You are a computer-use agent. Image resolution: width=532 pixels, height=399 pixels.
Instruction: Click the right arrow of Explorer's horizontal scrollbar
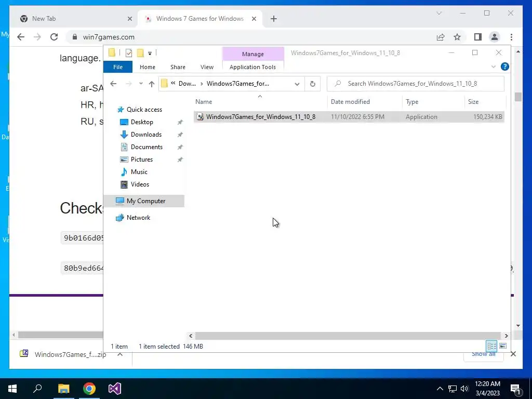coord(506,336)
